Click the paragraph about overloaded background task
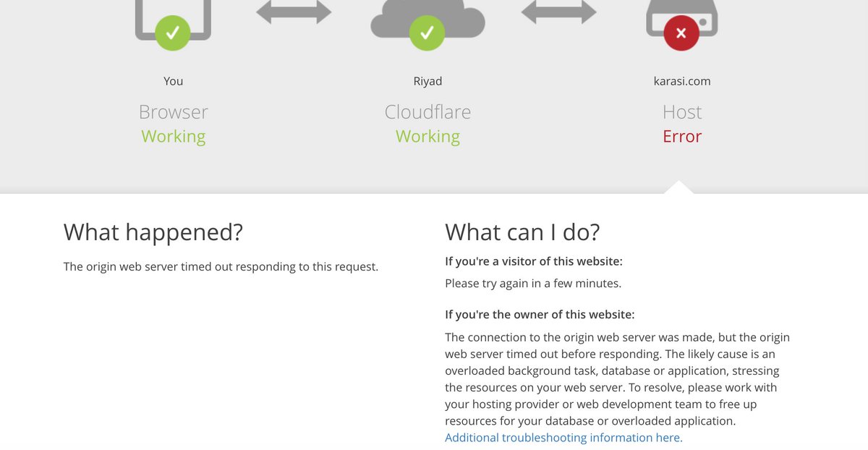 (x=617, y=379)
